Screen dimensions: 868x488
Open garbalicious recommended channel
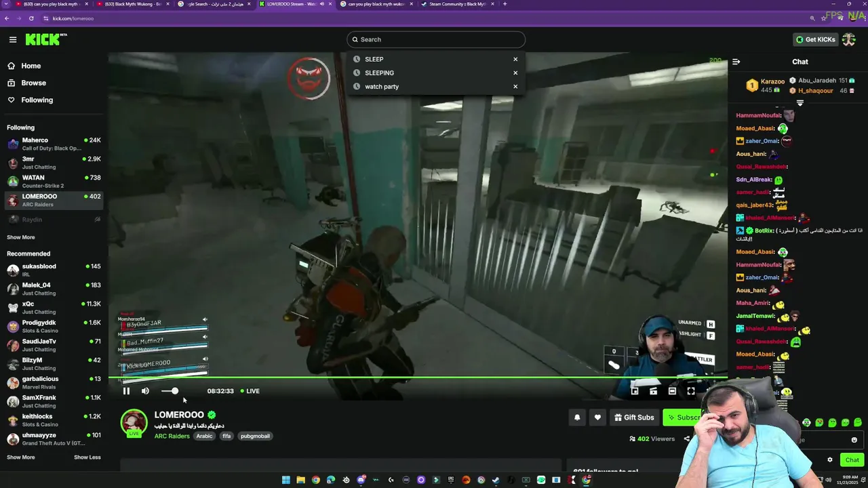(x=54, y=382)
